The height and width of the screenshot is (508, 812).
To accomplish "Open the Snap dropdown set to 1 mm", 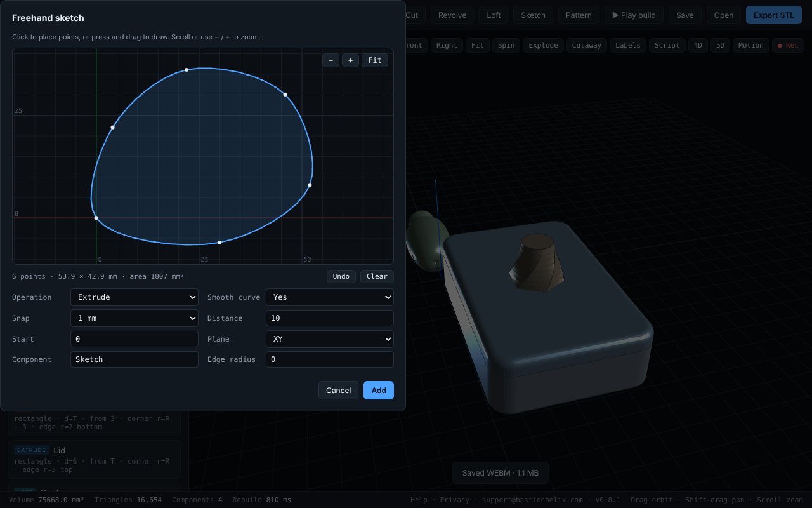I will [134, 318].
